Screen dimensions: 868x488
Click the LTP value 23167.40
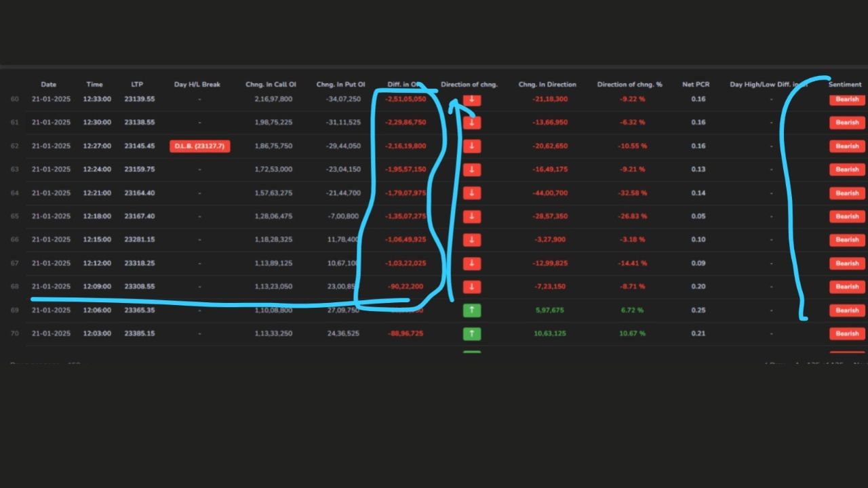pyautogui.click(x=140, y=216)
